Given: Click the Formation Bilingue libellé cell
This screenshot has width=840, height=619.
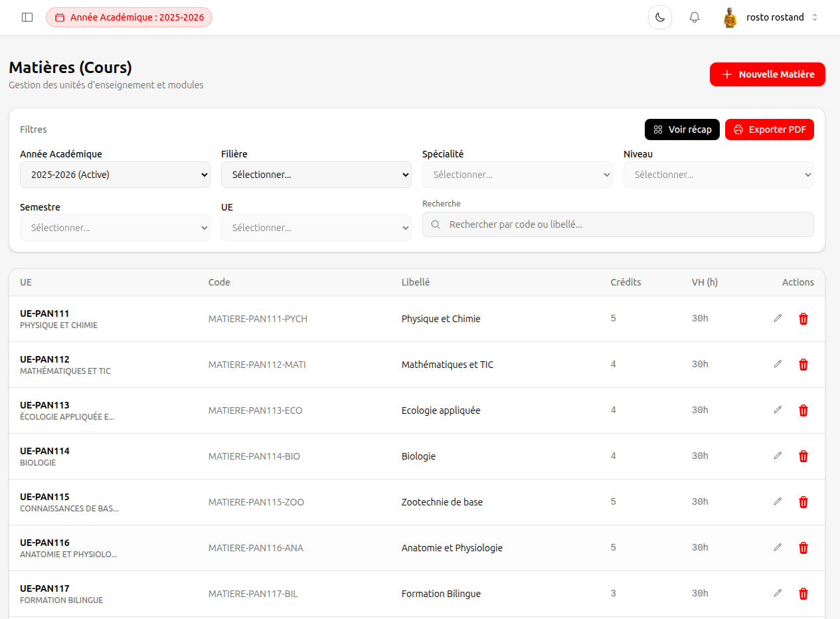Looking at the screenshot, I should (x=441, y=594).
